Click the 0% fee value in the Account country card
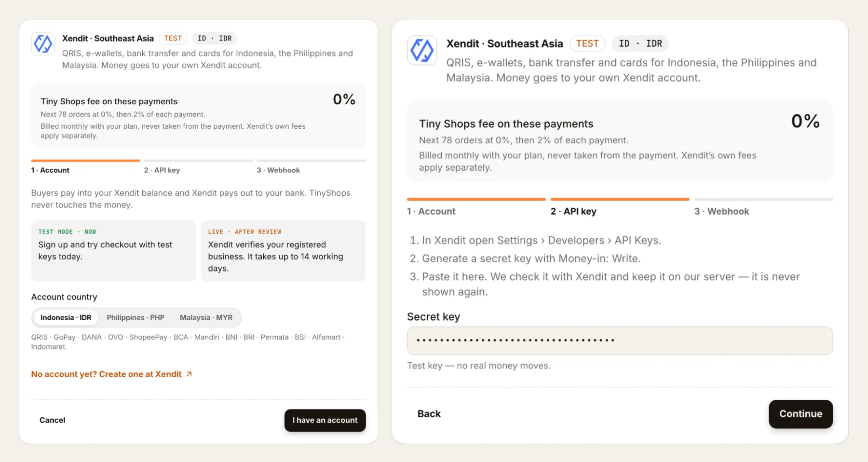 coord(344,99)
